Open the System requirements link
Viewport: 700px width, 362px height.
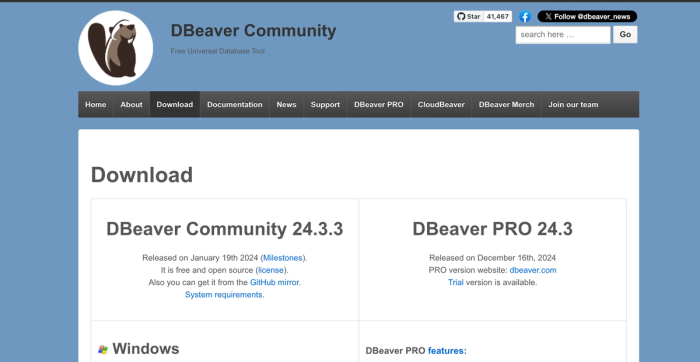coord(224,295)
